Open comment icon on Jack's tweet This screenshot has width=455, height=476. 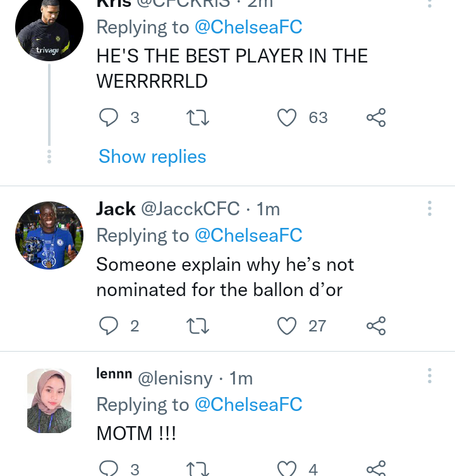click(109, 326)
